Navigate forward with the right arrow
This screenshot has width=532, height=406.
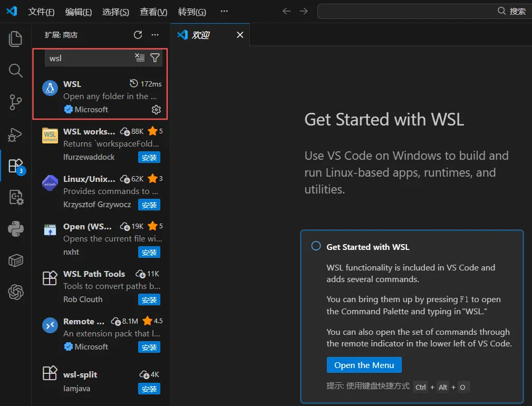click(x=304, y=11)
